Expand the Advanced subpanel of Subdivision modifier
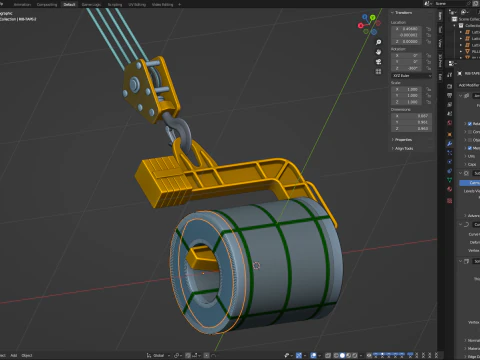Screen dimensions: 480x360 pyautogui.click(x=472, y=216)
